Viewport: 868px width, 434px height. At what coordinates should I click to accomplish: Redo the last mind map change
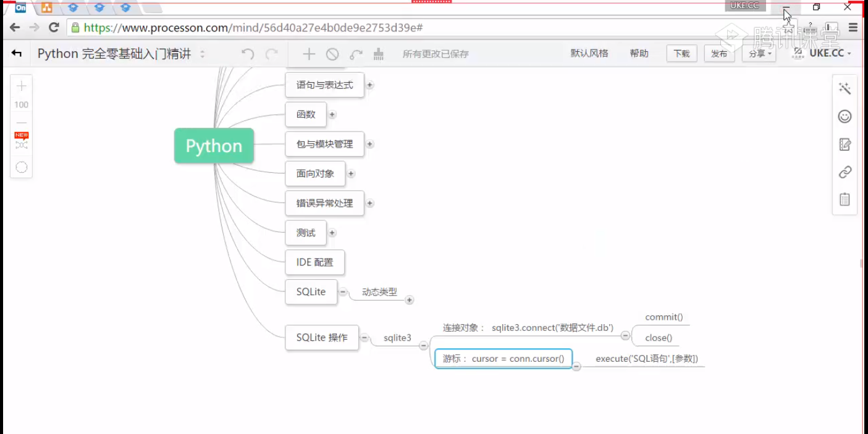[x=271, y=54]
